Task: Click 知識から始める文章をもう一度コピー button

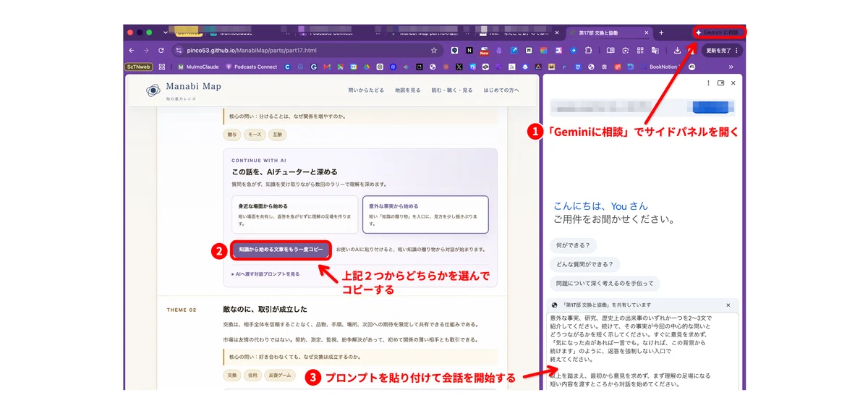Action: (x=281, y=250)
